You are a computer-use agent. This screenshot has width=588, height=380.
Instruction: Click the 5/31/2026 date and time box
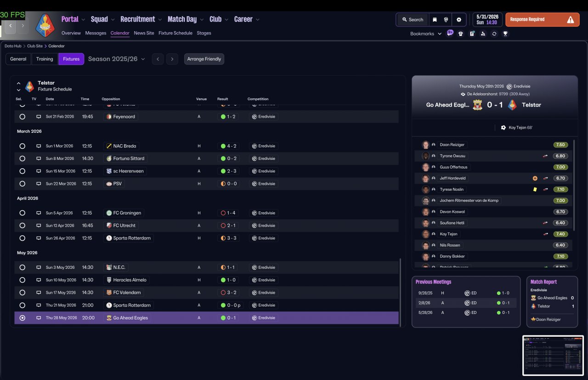(488, 19)
